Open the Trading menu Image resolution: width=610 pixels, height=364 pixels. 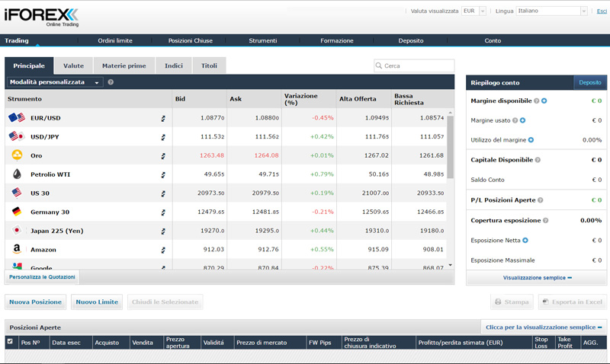pyautogui.click(x=17, y=40)
